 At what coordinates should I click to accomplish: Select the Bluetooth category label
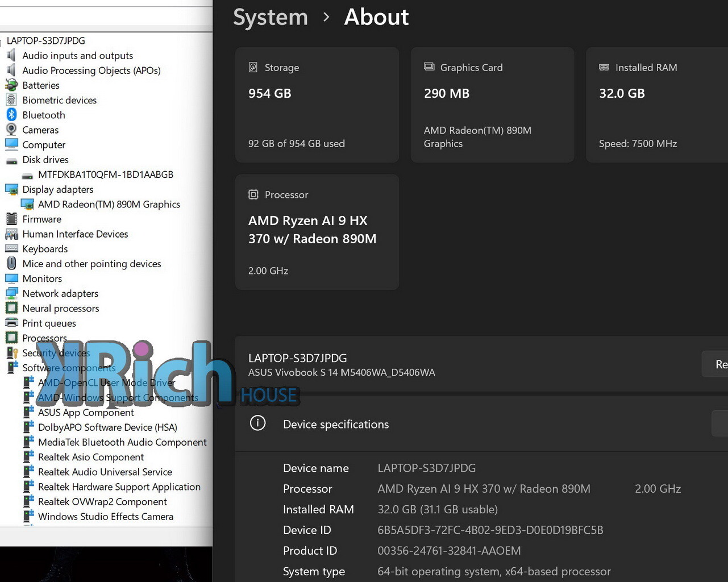[44, 114]
